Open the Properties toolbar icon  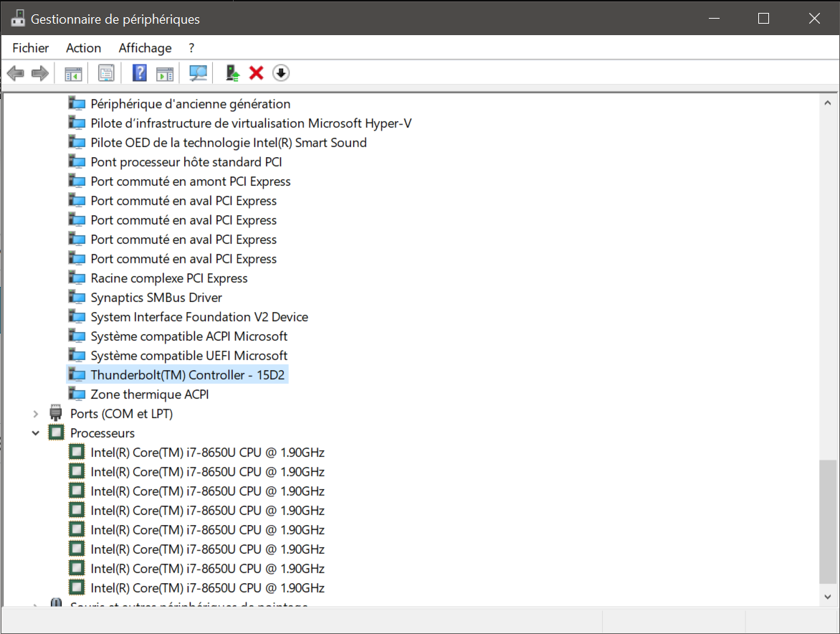[x=106, y=73]
